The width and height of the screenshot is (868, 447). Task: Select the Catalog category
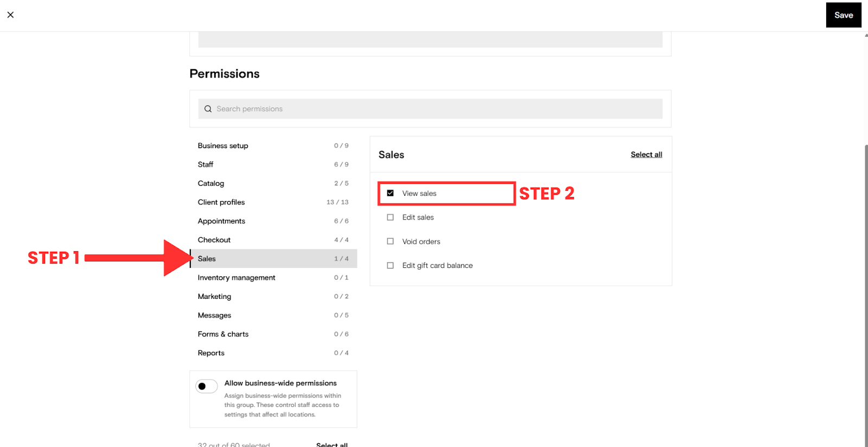coord(273,183)
